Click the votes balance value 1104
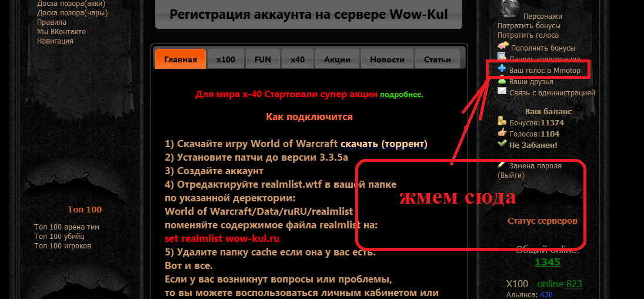 [550, 134]
